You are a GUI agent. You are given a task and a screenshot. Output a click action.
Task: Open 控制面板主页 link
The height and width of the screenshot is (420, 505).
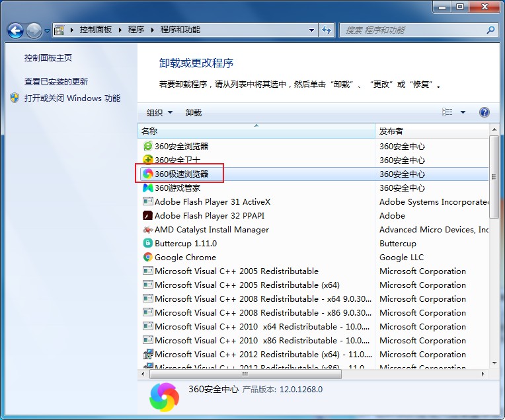(x=48, y=57)
